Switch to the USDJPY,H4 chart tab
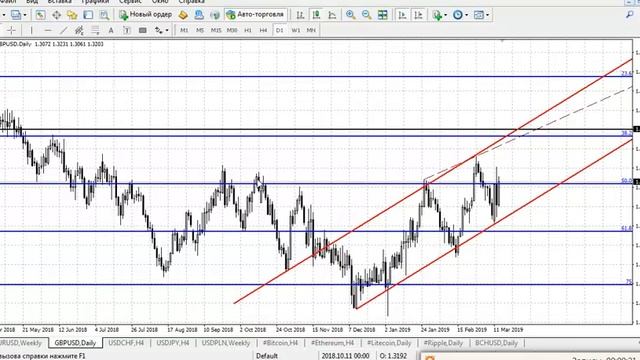The width and height of the screenshot is (640, 360). [173, 343]
